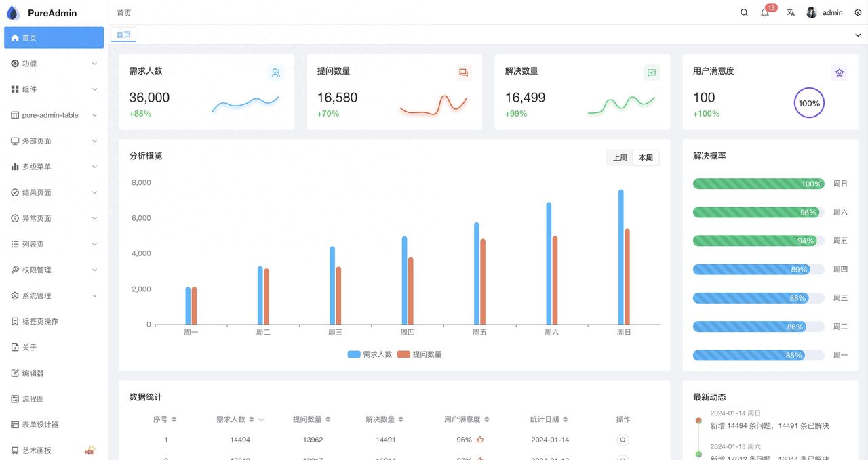Select 首页 in the sidebar menu
Viewport: 868px width, 460px height.
[54, 38]
